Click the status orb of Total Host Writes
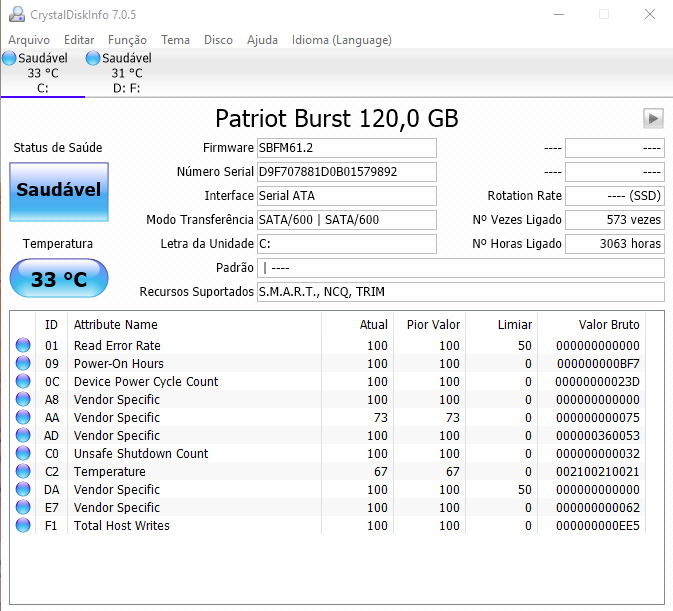The height and width of the screenshot is (611, 673). pyautogui.click(x=23, y=526)
